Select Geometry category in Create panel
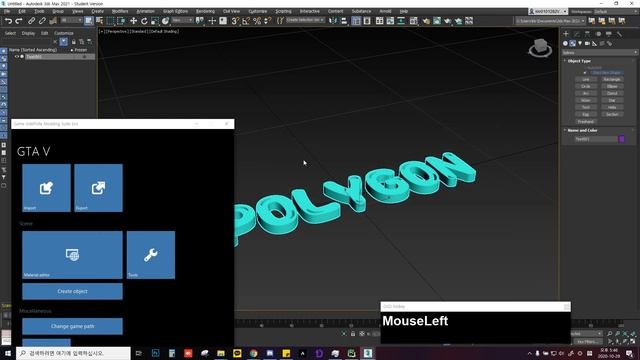This screenshot has width=640, height=360. point(565,43)
